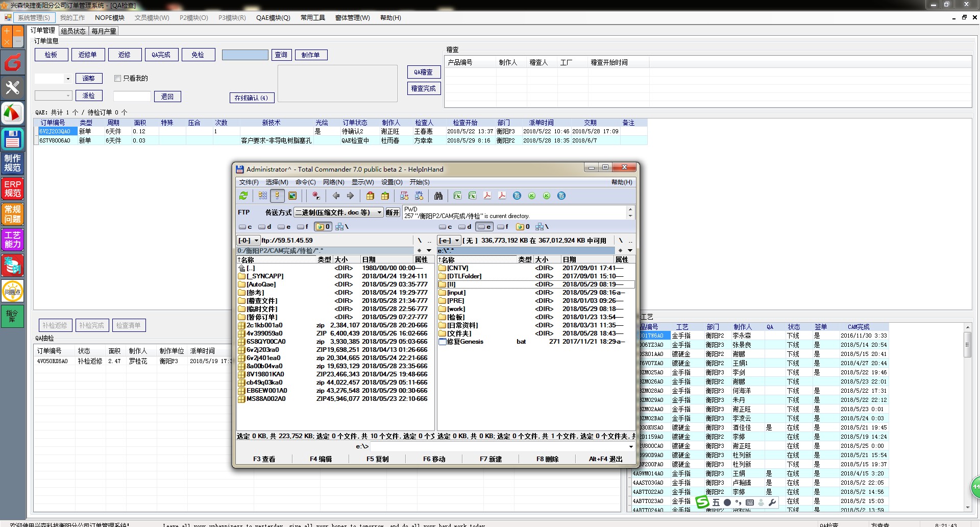Enable the 只看我的 checkbox

(118, 78)
